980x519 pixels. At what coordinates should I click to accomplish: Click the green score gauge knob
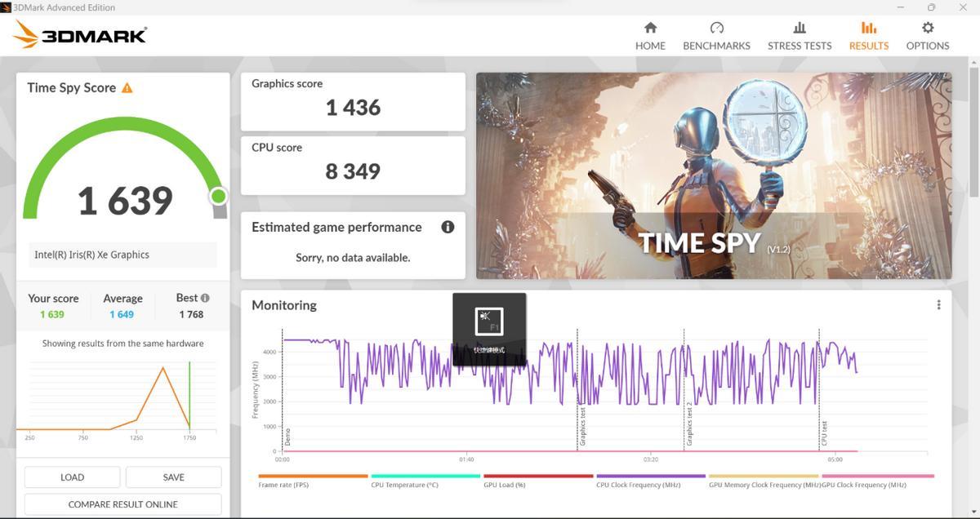click(218, 196)
